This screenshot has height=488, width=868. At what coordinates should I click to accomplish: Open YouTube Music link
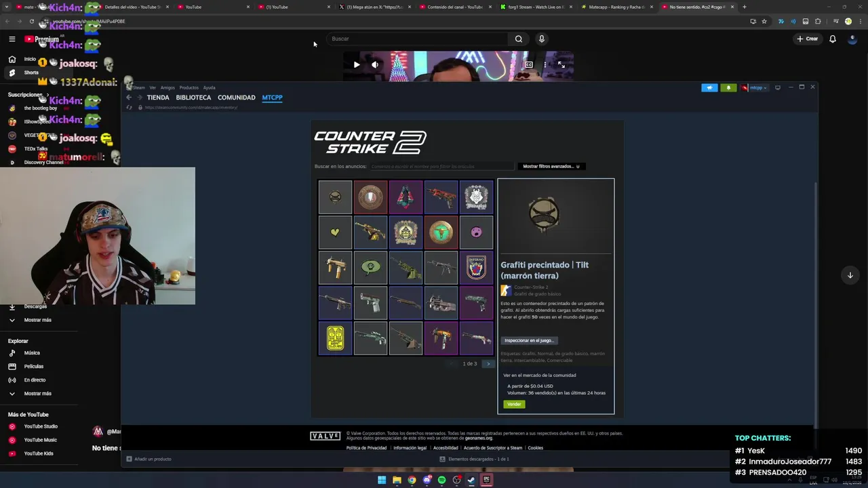pos(40,440)
